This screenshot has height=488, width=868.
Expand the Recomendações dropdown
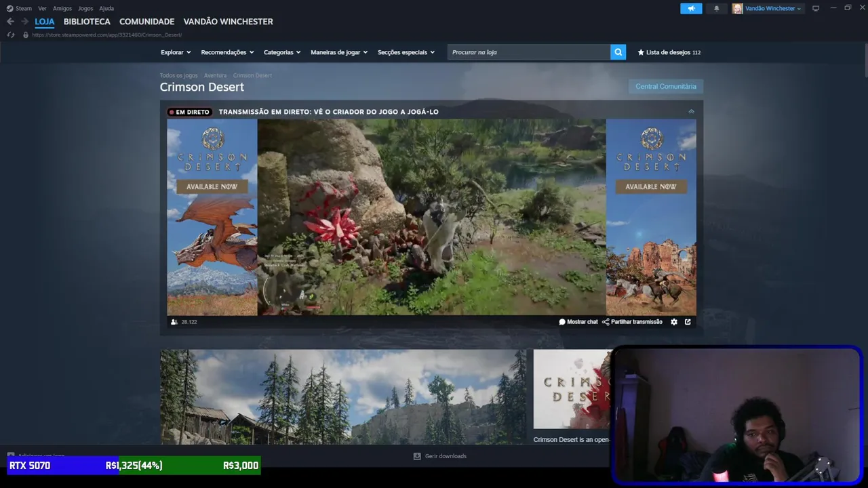pos(227,52)
